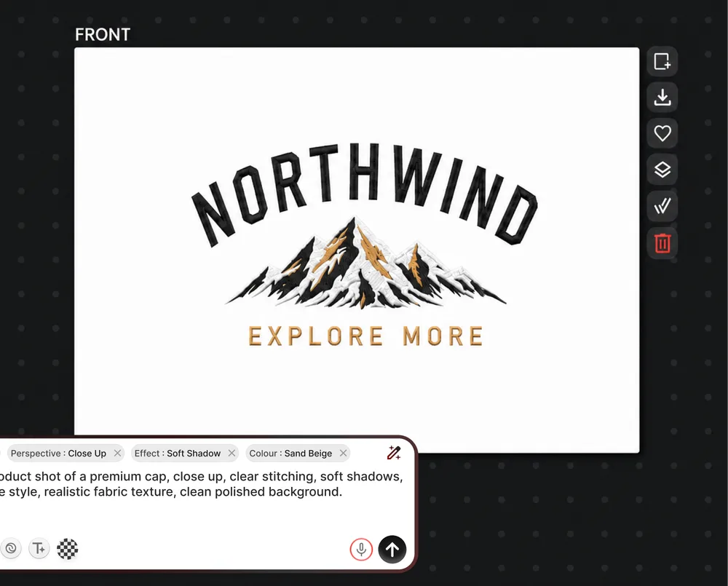Open the layers icon on the side toolbar
The image size is (728, 586).
[662, 170]
